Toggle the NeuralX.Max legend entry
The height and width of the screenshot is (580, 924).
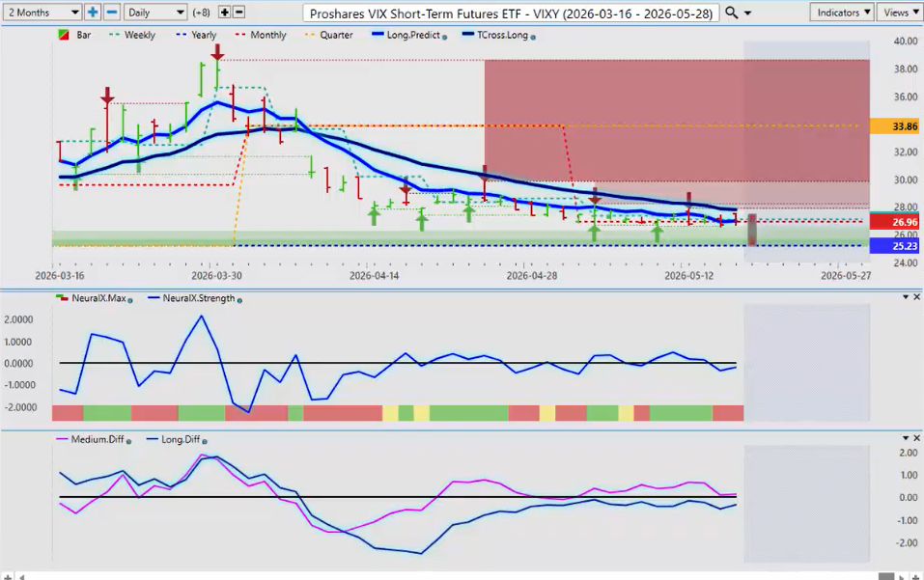tap(92, 298)
